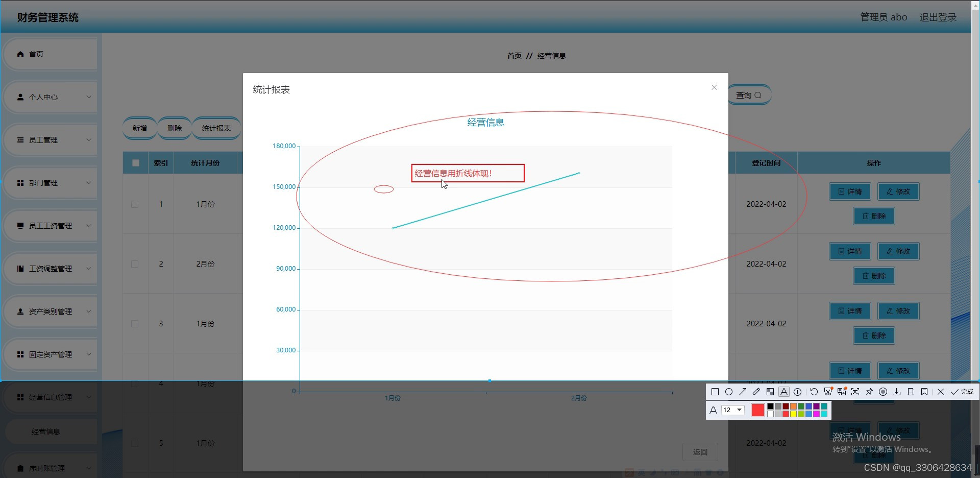Image resolution: width=980 pixels, height=478 pixels.
Task: Click 删除 for row 2
Action: tap(874, 276)
